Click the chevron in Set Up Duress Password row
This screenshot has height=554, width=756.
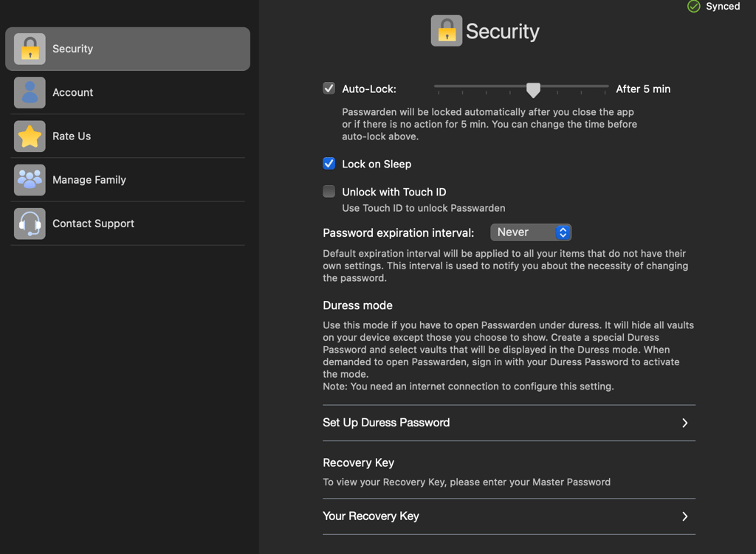pyautogui.click(x=684, y=423)
